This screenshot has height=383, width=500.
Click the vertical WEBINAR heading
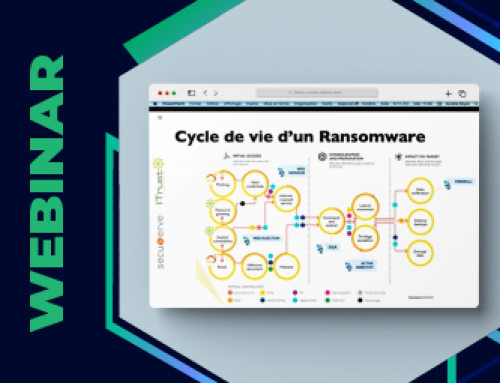46,194
